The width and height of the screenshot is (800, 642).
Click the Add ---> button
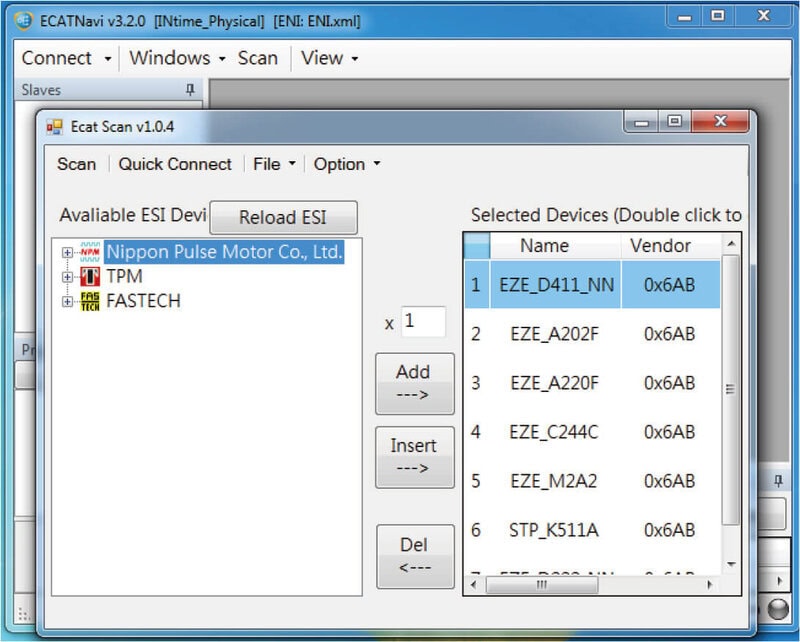415,383
